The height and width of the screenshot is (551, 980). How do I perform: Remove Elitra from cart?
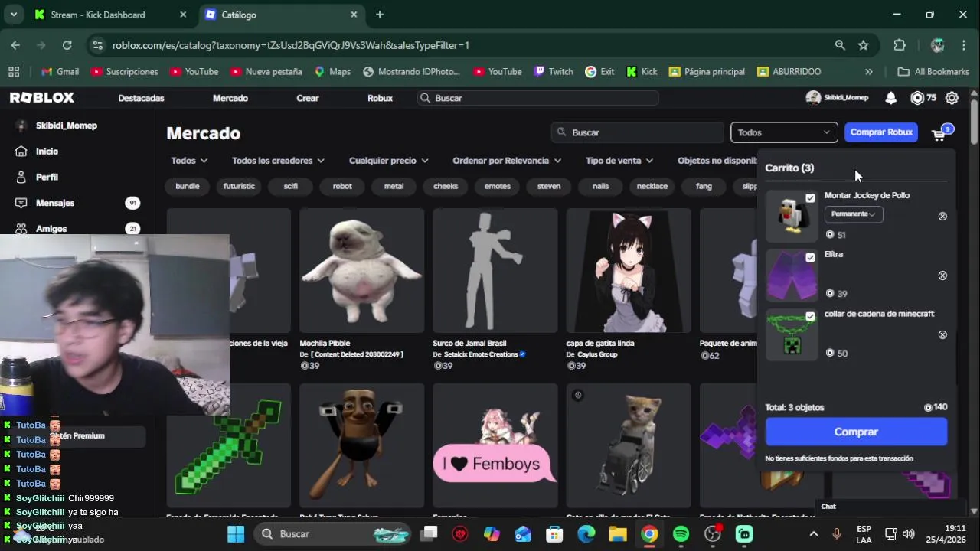coord(942,275)
